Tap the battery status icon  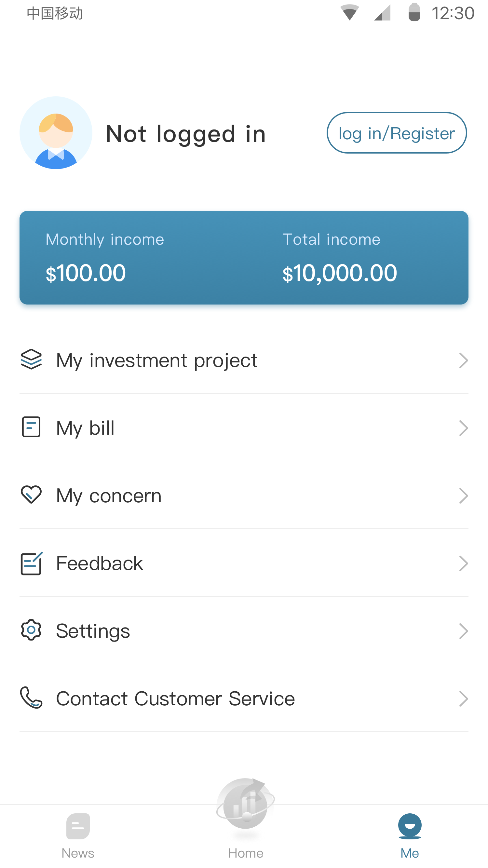click(x=414, y=13)
